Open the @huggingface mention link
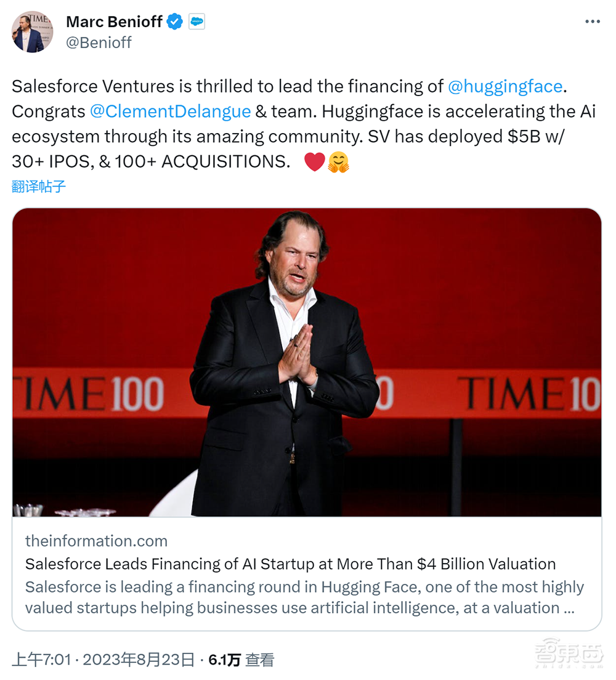The image size is (616, 680). [506, 86]
